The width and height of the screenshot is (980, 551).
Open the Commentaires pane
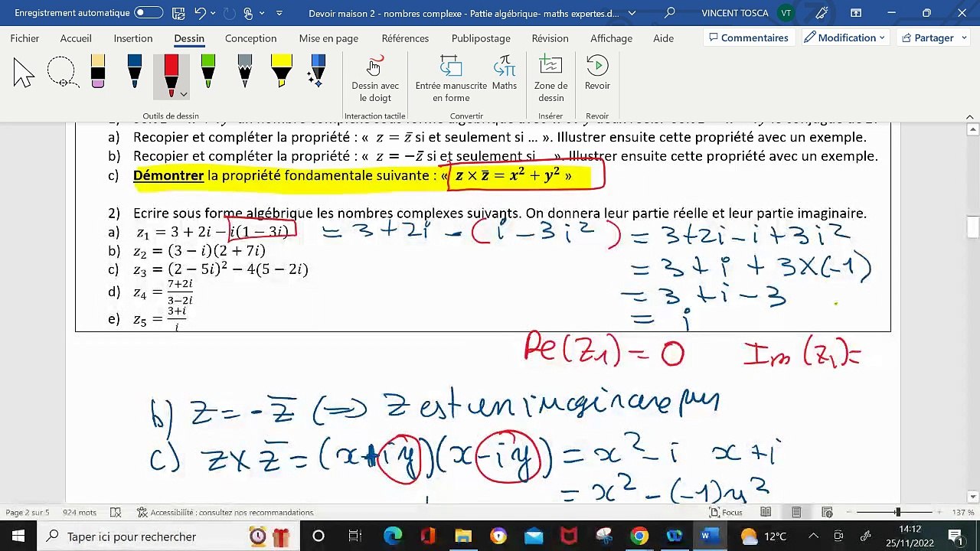coord(748,37)
